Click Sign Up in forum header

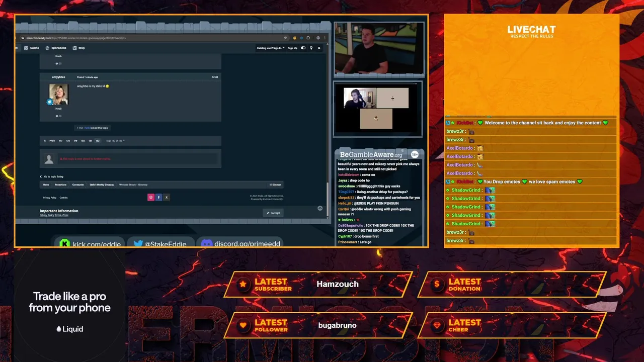(x=293, y=48)
